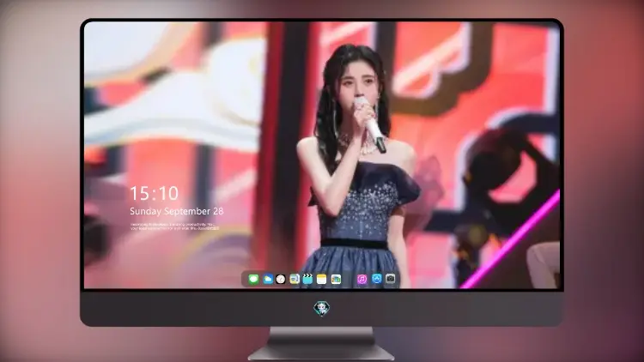Open the clapperboard video app in the dock
Viewport: 644px width, 362px height.
point(307,280)
